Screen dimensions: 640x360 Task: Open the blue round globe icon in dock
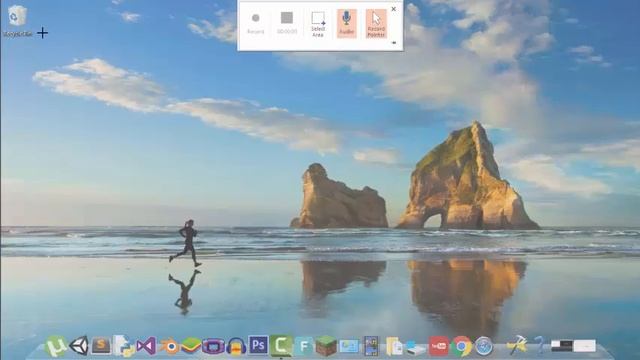pos(484,347)
